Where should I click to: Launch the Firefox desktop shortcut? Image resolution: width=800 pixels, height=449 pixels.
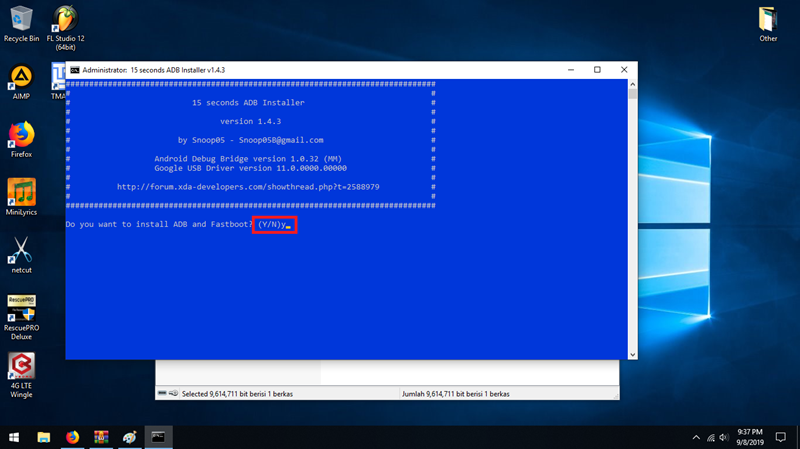tap(21, 140)
